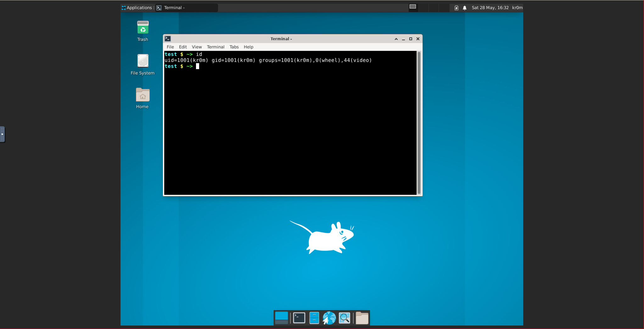The width and height of the screenshot is (644, 329).
Task: Click the terminal's vertical scrollbar
Action: pos(419,123)
